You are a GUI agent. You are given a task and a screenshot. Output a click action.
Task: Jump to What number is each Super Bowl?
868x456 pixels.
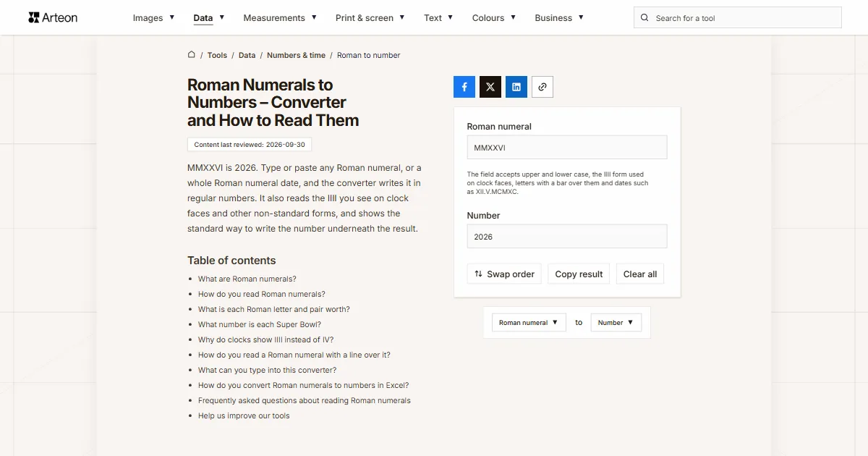tap(260, 324)
